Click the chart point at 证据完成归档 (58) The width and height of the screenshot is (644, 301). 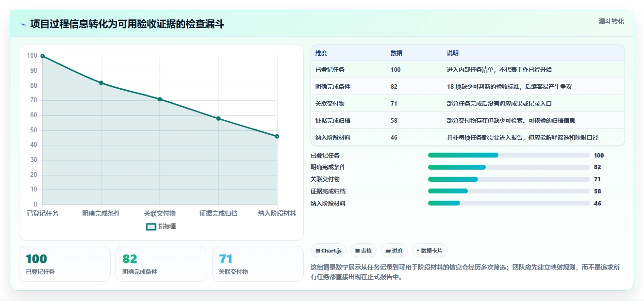coord(218,118)
